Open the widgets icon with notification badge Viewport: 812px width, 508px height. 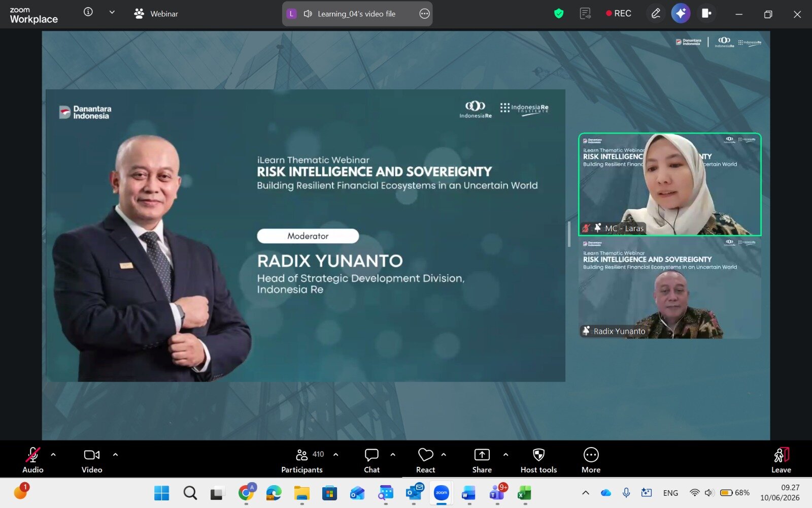click(21, 491)
